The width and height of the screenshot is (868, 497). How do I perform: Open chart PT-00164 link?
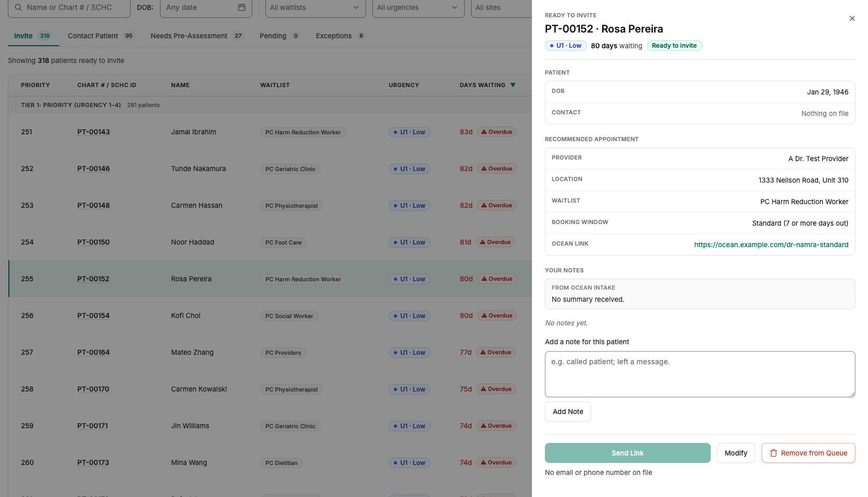click(x=93, y=352)
